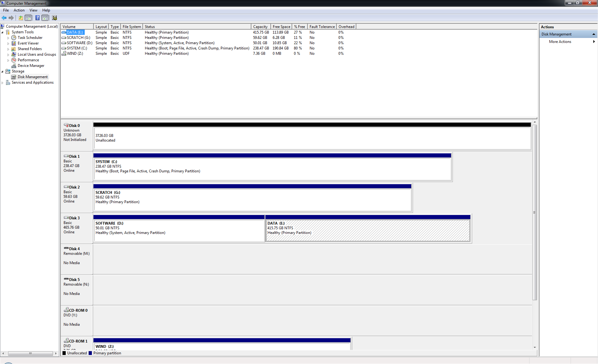Open More Actions in the Actions pane

click(x=560, y=42)
